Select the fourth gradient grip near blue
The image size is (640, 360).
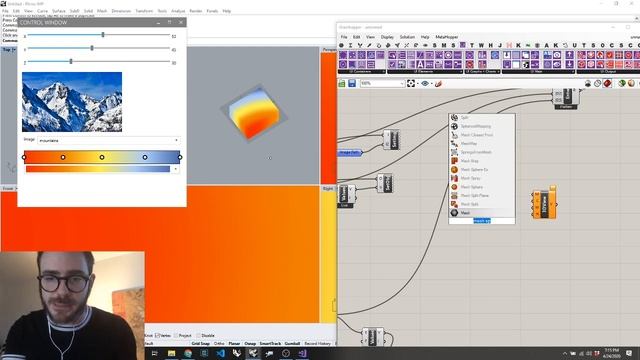click(x=145, y=157)
